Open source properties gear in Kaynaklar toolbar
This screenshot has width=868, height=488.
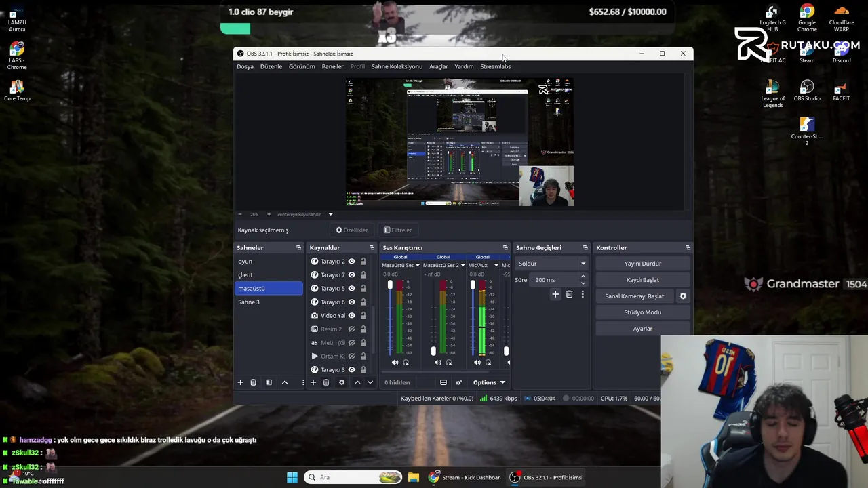342,382
